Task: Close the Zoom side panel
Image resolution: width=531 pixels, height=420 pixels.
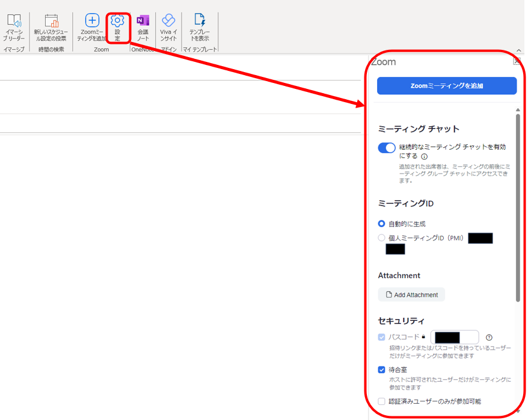Action: (x=517, y=61)
